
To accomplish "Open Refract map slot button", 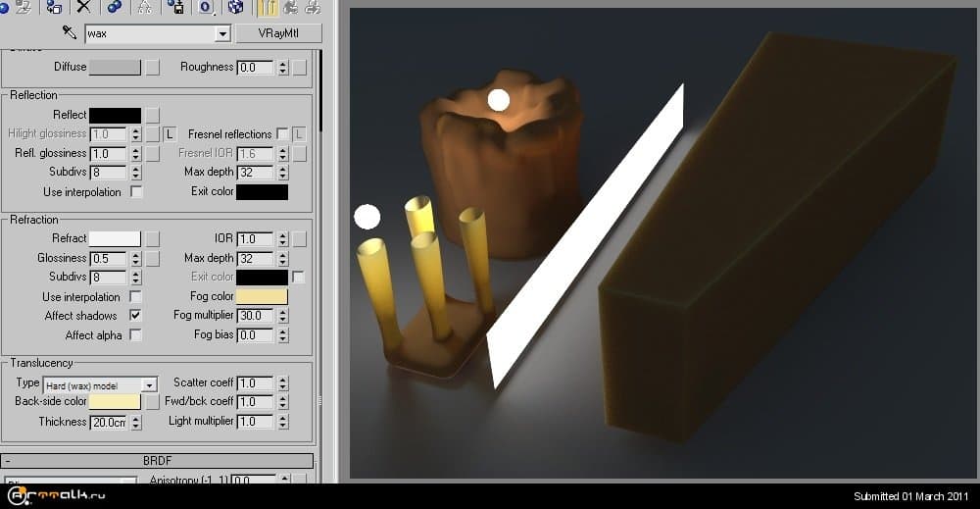I will (x=153, y=239).
